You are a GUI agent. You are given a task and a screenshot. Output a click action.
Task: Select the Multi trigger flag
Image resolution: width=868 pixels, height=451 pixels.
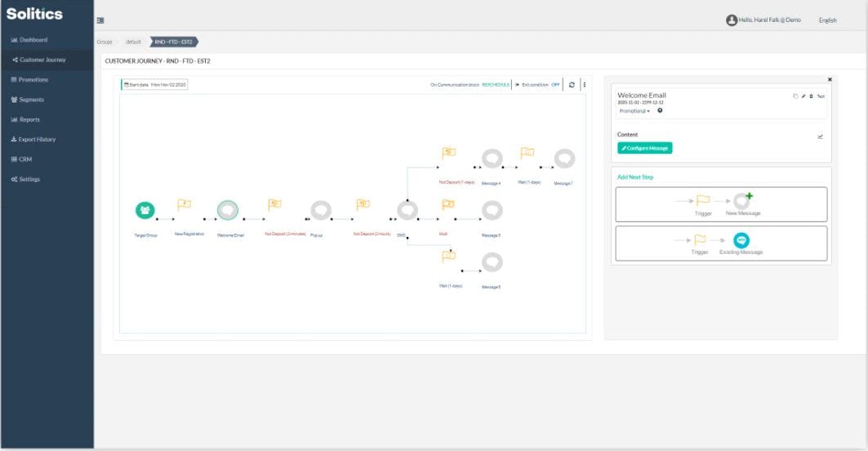[x=448, y=204]
